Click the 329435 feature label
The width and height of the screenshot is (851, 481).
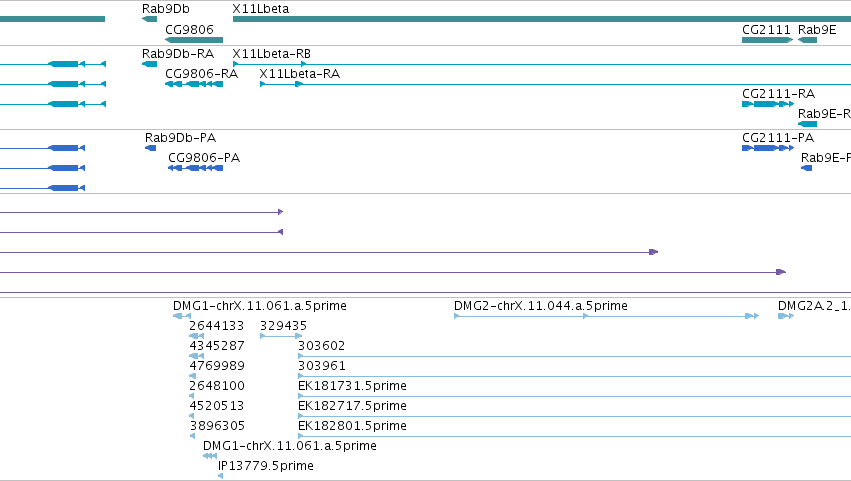coord(283,326)
